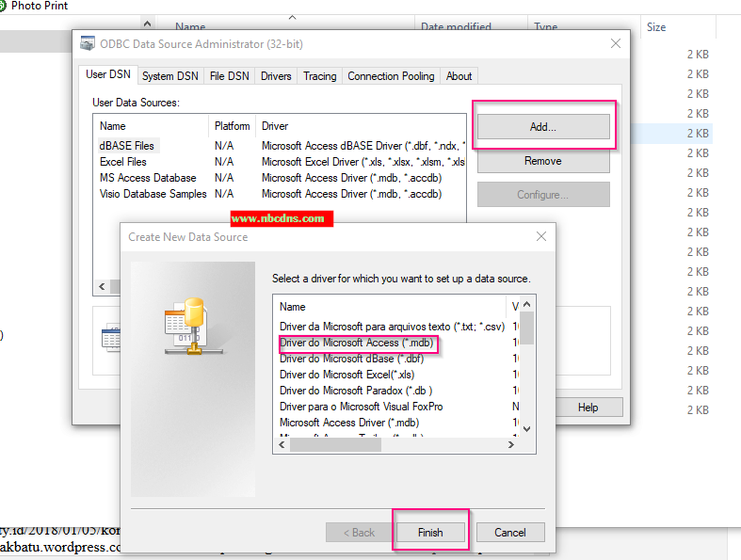Screen dimensions: 741x560
Task: Click the Microsoft Access Driver entry for MS Access Database
Action: pos(351,178)
